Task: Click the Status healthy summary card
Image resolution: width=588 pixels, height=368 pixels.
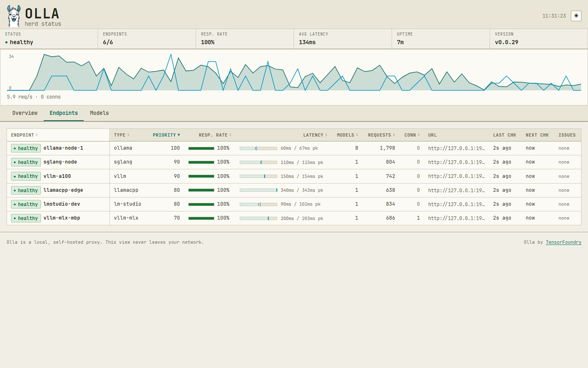Action: click(x=49, y=39)
